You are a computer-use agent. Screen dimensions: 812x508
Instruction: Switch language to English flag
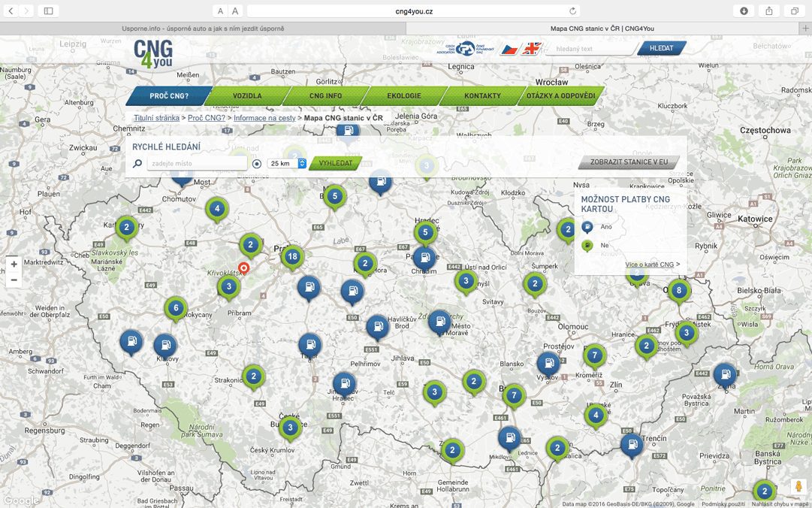531,49
